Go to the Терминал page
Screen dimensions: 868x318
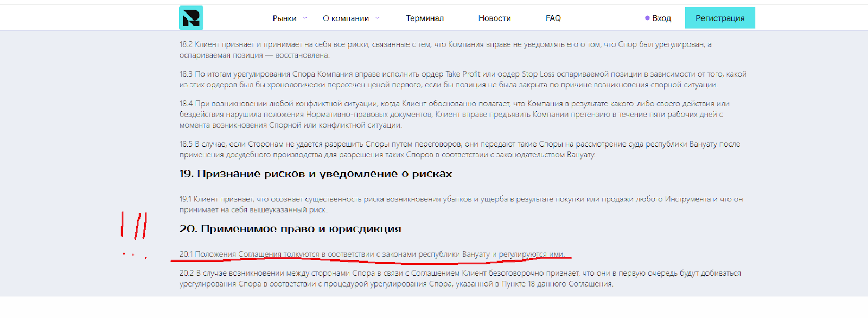[x=425, y=18]
